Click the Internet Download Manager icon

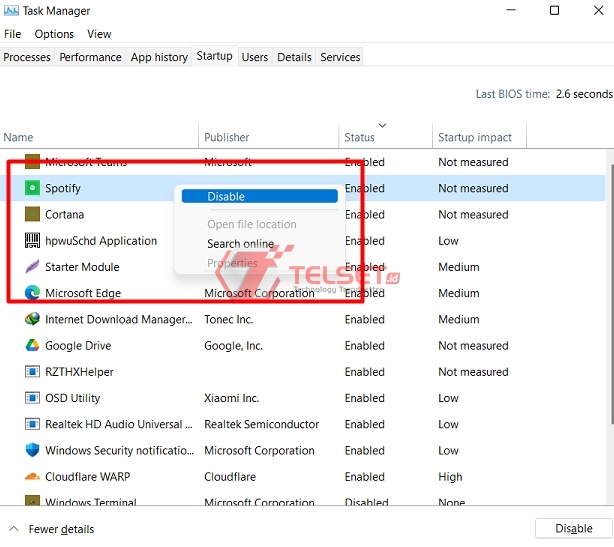click(x=32, y=320)
